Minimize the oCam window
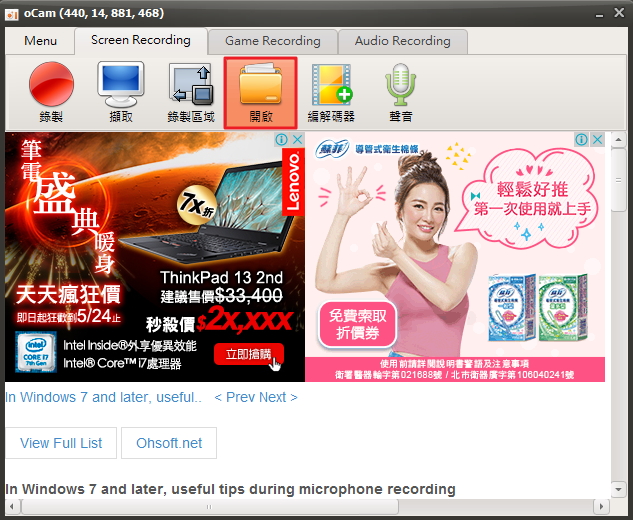 (599, 14)
